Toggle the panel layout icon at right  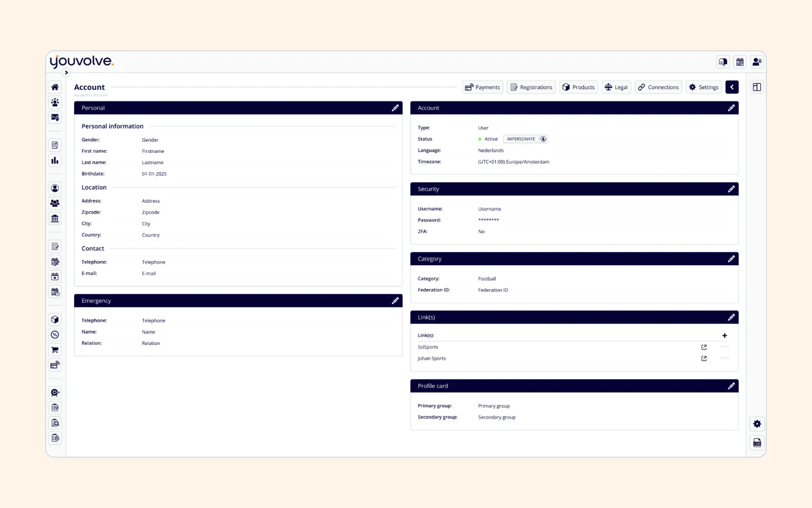(757, 87)
